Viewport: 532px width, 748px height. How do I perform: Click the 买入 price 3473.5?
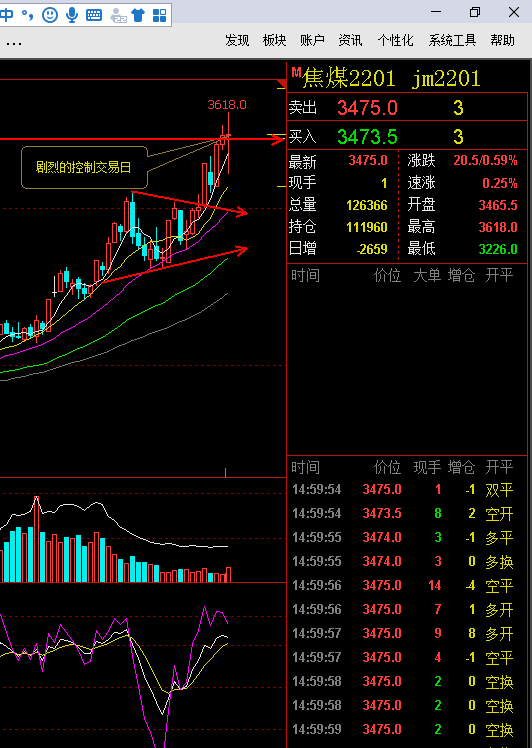pyautogui.click(x=367, y=137)
